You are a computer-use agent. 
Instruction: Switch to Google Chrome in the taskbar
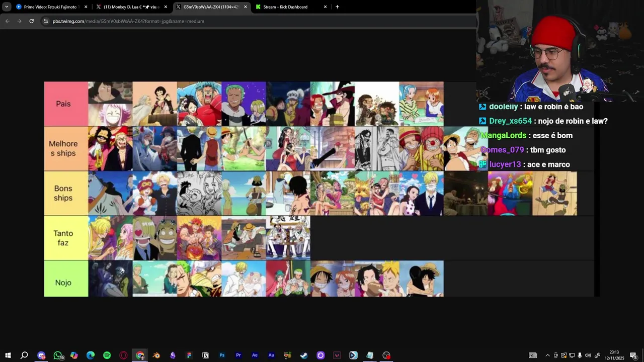click(x=140, y=355)
